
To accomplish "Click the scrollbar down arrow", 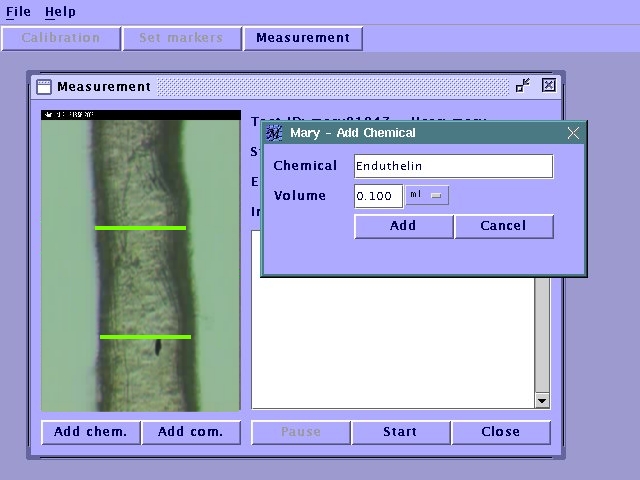I will (x=542, y=401).
